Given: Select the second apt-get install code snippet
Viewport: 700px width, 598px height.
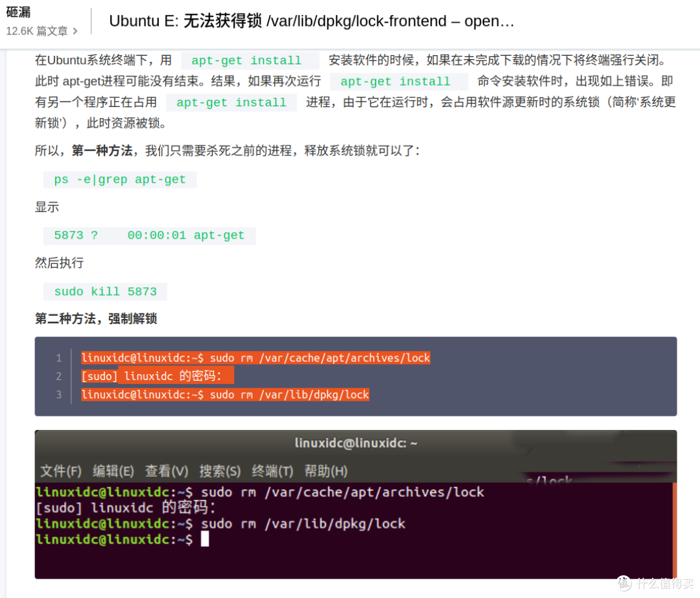Looking at the screenshot, I should point(399,81).
